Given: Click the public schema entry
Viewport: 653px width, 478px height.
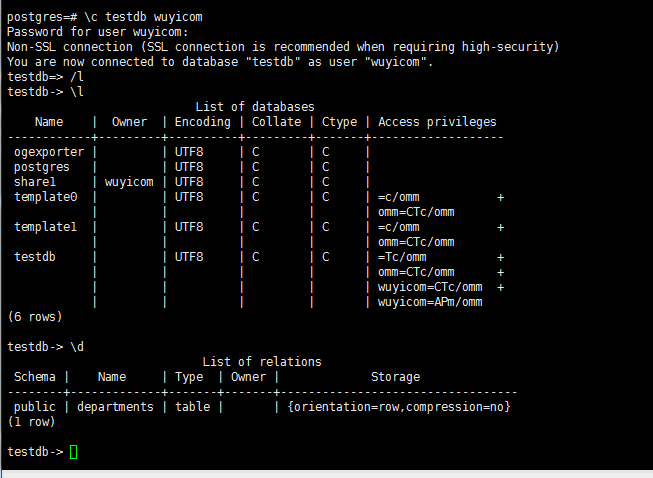Looking at the screenshot, I should coord(35,407).
